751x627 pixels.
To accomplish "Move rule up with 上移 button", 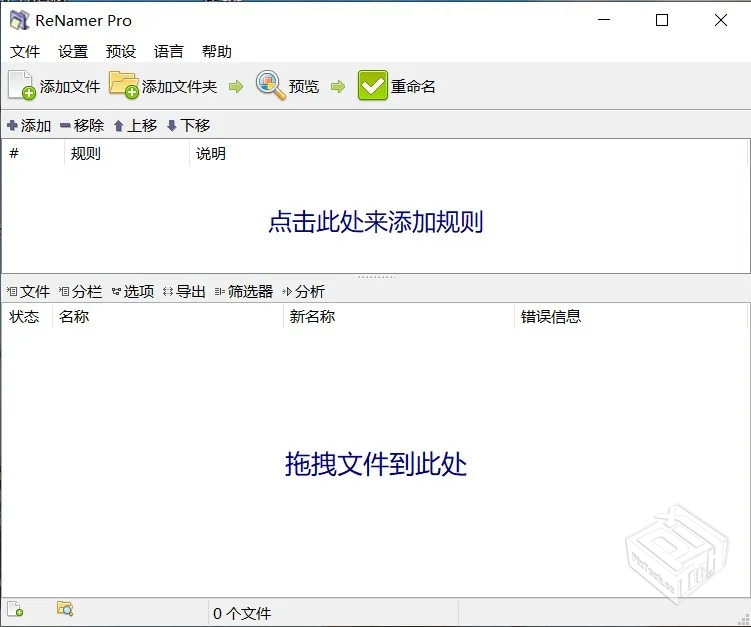I will (x=136, y=125).
